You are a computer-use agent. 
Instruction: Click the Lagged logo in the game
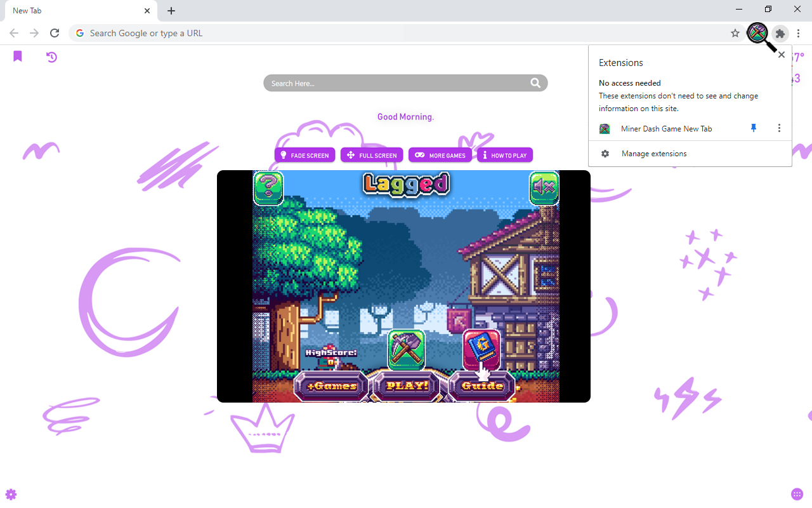(x=406, y=184)
